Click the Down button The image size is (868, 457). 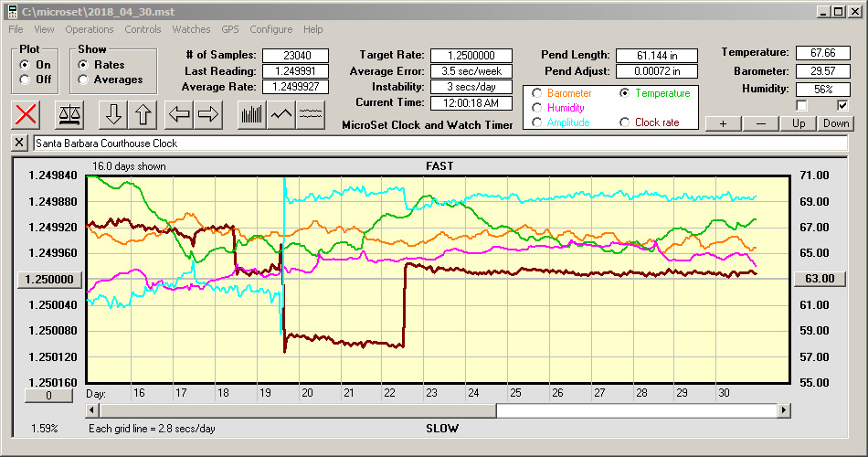click(x=836, y=123)
